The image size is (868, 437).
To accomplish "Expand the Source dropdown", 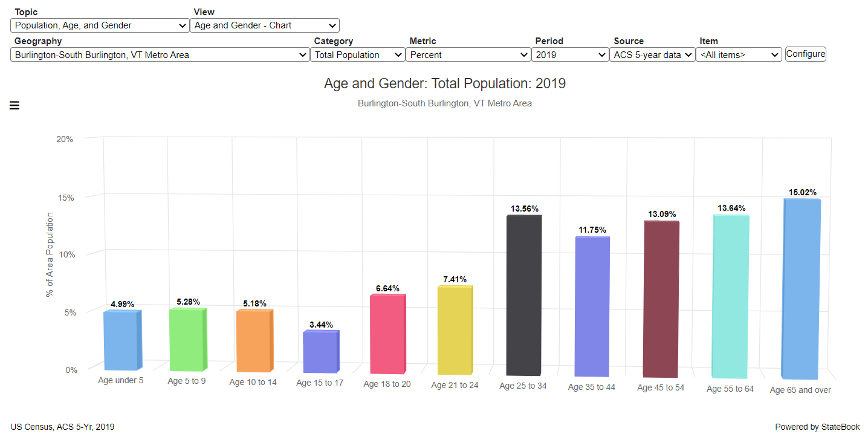I will (x=652, y=54).
